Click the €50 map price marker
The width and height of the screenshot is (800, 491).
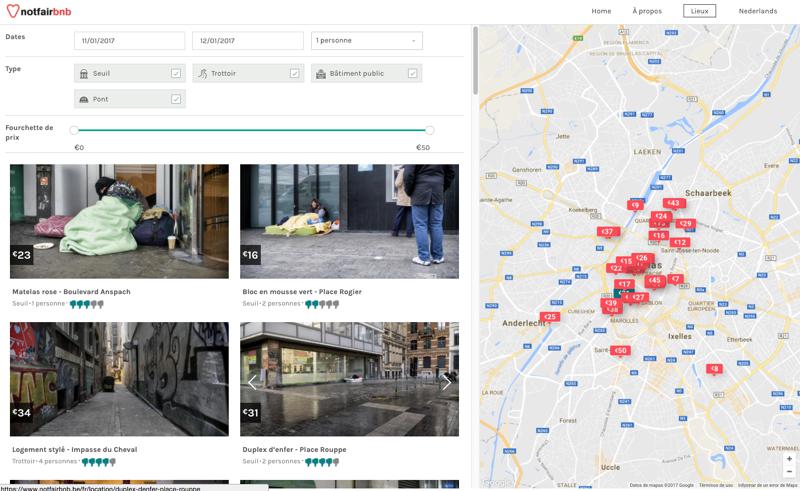[620, 350]
